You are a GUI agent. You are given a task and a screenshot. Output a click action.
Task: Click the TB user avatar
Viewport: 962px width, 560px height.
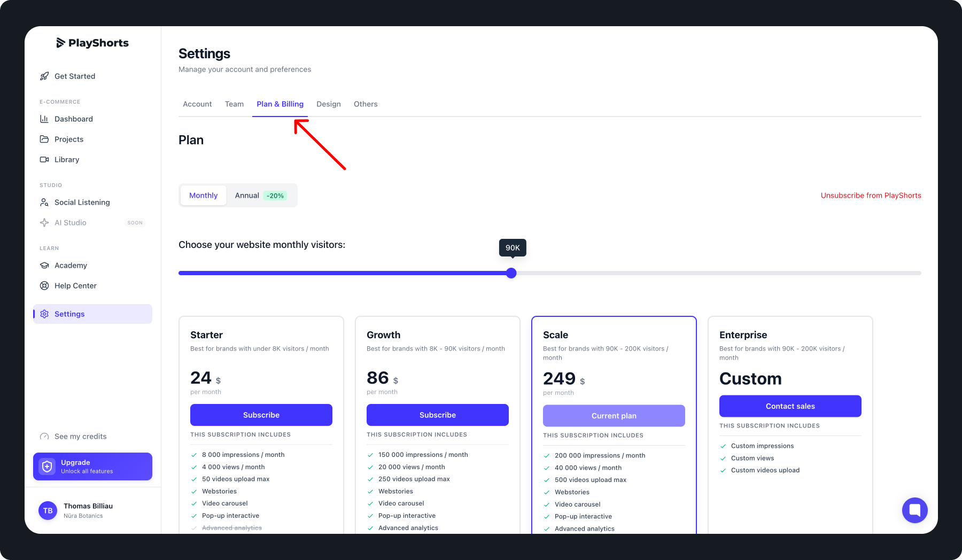tap(48, 511)
